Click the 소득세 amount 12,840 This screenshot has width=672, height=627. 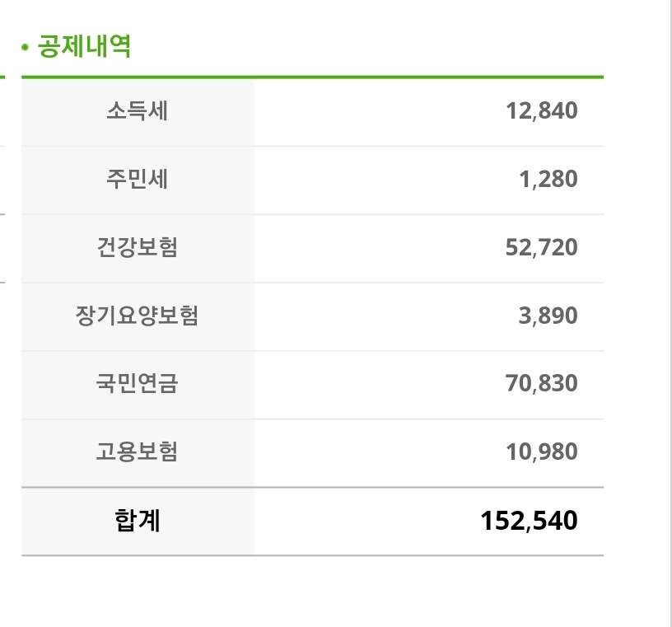[541, 111]
